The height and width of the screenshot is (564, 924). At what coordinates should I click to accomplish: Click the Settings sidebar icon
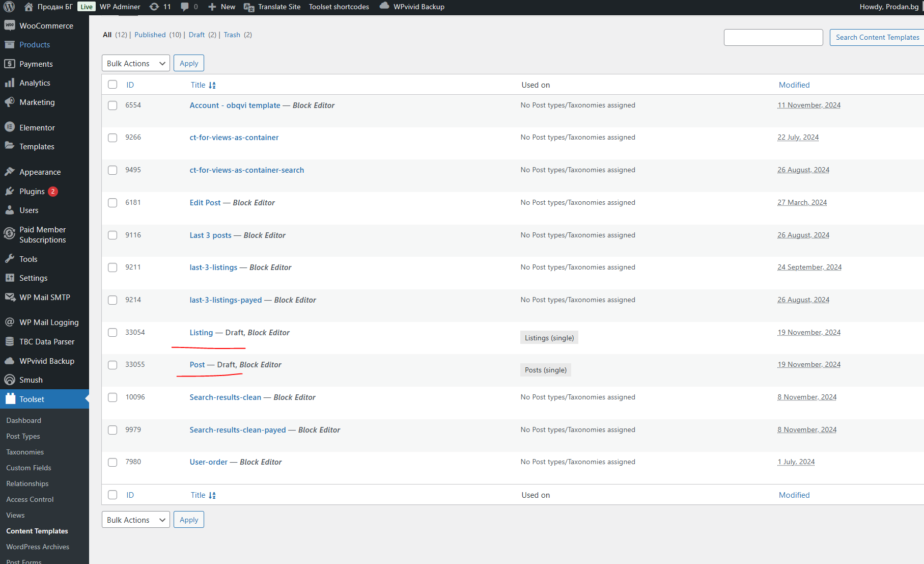(x=10, y=278)
